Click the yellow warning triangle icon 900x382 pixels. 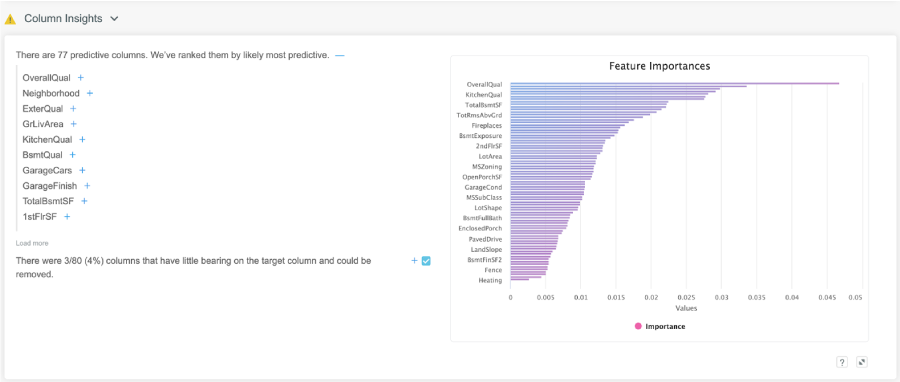tap(10, 19)
